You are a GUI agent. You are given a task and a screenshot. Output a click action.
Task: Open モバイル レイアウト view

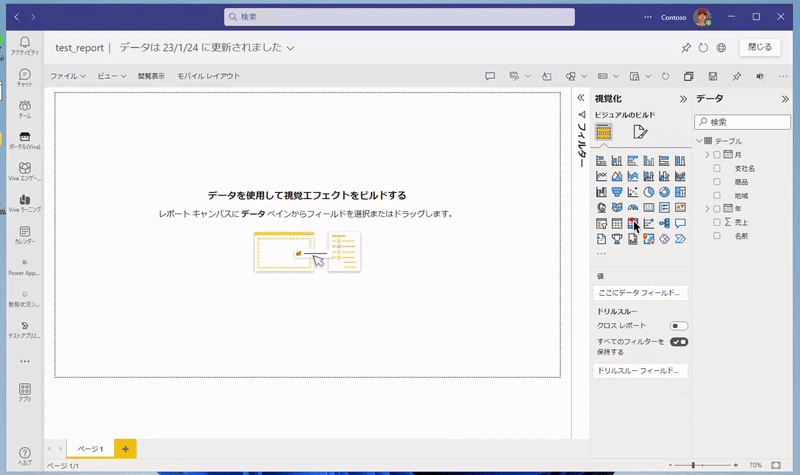coord(208,76)
